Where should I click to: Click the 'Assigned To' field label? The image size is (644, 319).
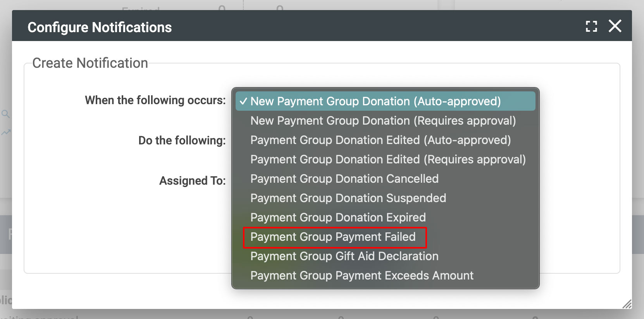point(191,180)
